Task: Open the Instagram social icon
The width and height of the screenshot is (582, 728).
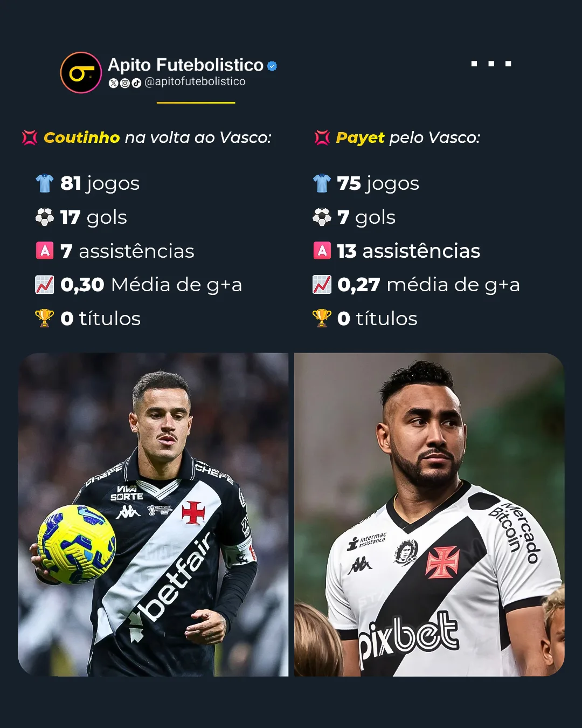Action: (124, 83)
